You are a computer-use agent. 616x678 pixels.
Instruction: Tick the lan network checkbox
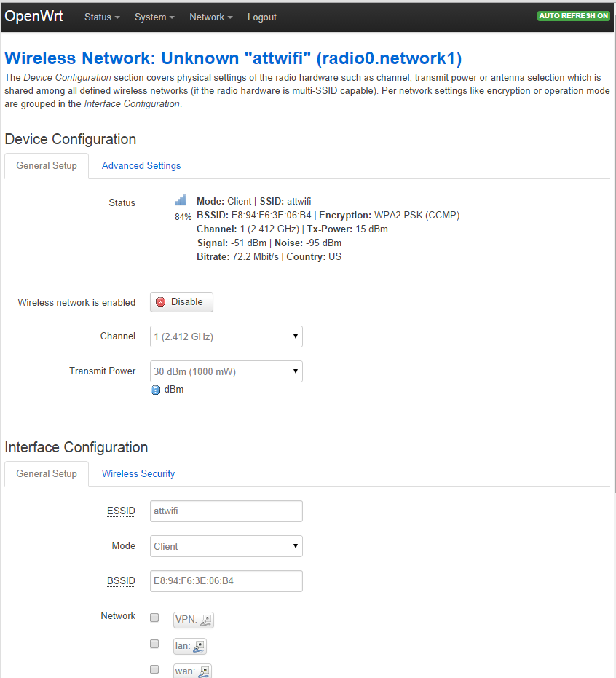(154, 644)
